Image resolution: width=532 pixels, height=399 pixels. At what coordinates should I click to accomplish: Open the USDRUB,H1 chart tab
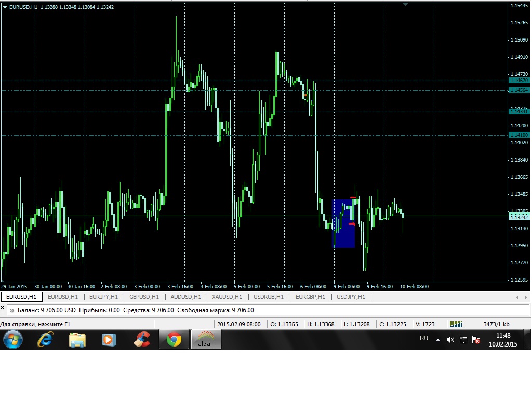tap(269, 297)
